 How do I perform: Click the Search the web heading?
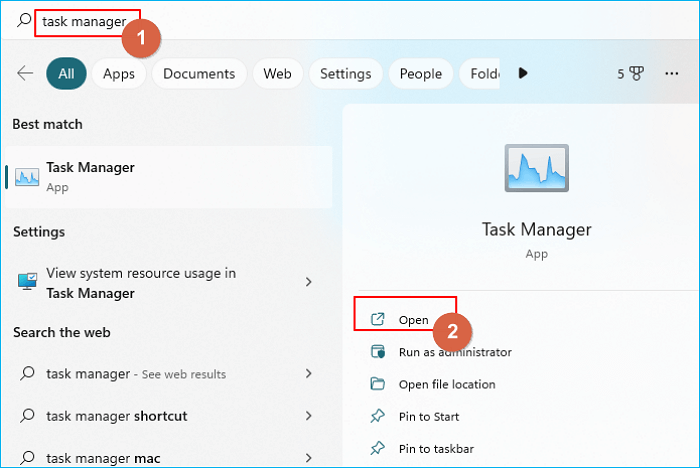point(62,333)
